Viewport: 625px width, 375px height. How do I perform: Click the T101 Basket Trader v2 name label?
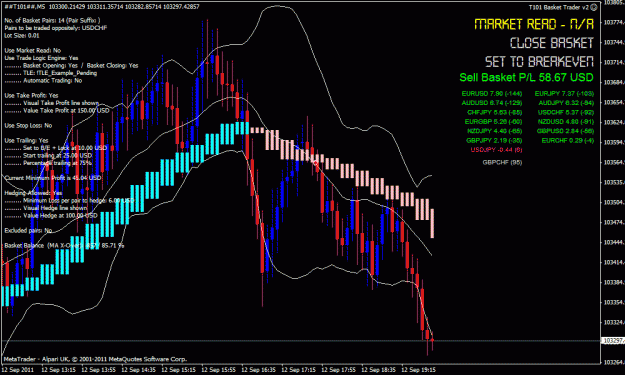coord(558,7)
